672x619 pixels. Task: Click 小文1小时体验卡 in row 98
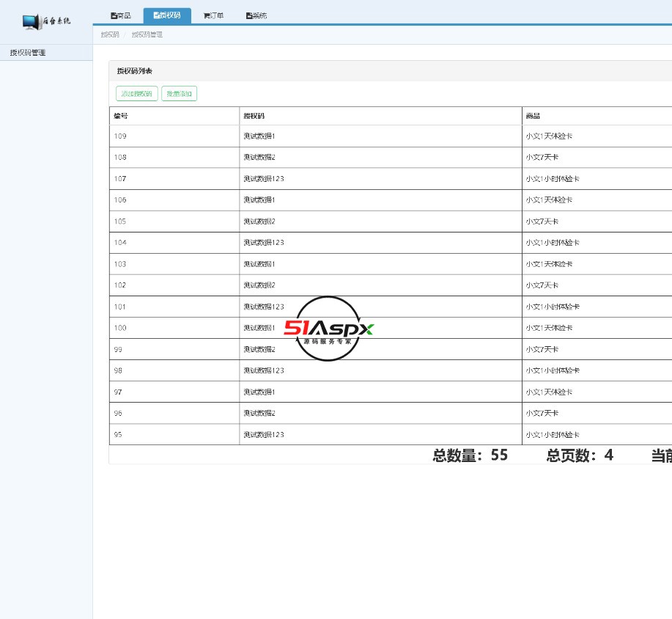[553, 370]
